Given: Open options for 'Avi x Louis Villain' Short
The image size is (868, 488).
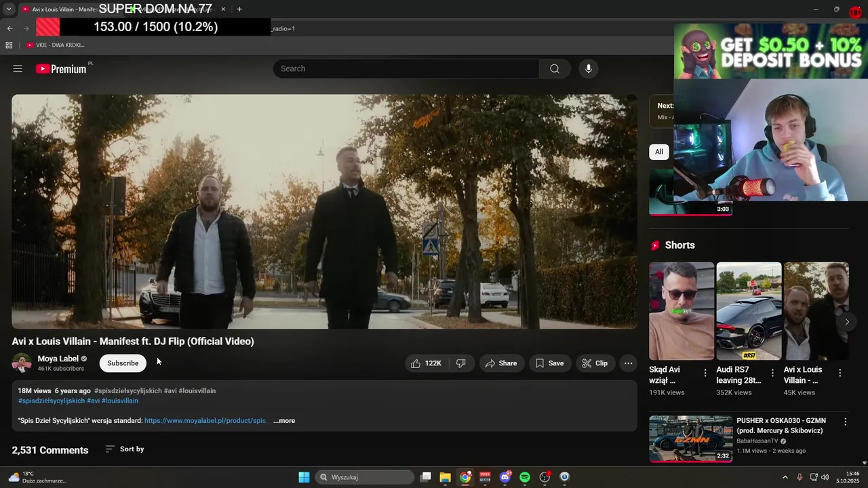Looking at the screenshot, I should pyautogui.click(x=840, y=373).
